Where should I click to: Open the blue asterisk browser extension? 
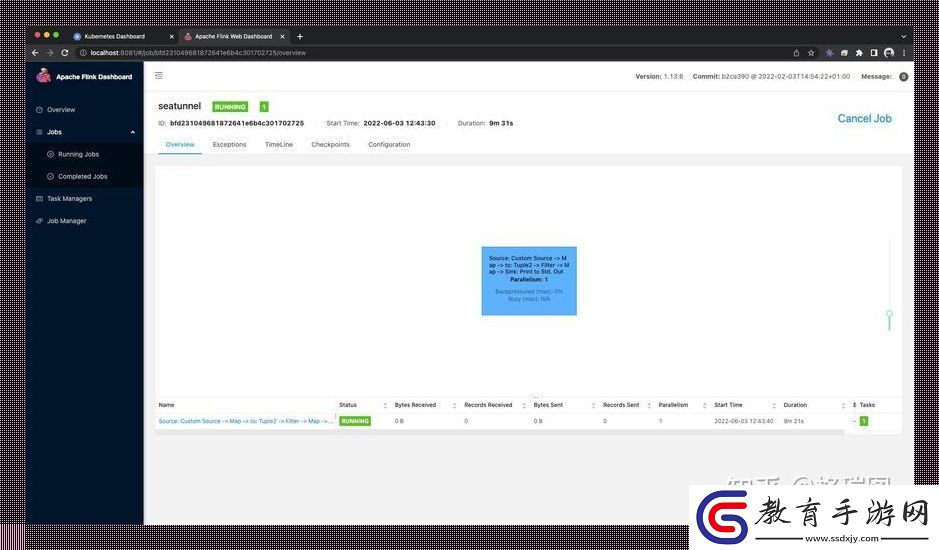pyautogui.click(x=829, y=53)
